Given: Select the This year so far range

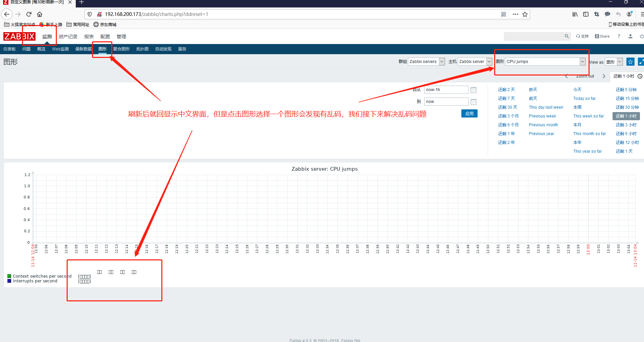Looking at the screenshot, I should pos(588,151).
